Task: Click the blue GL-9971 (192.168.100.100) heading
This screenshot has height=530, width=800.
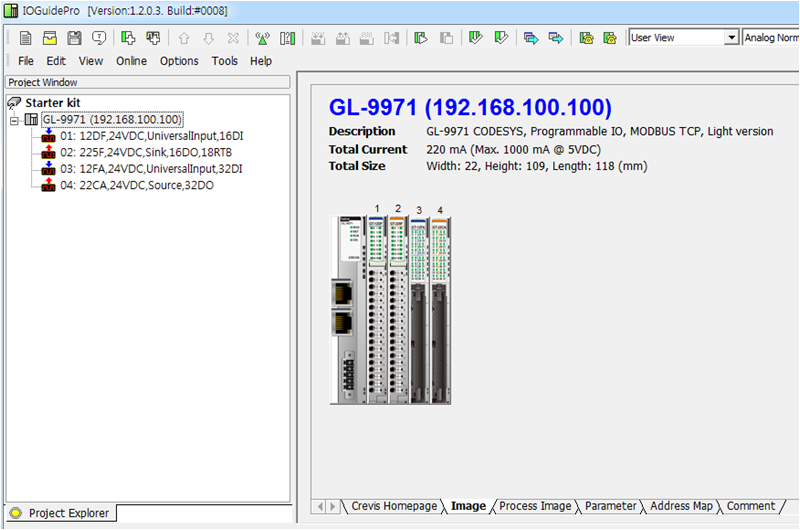Action: pyautogui.click(x=470, y=107)
